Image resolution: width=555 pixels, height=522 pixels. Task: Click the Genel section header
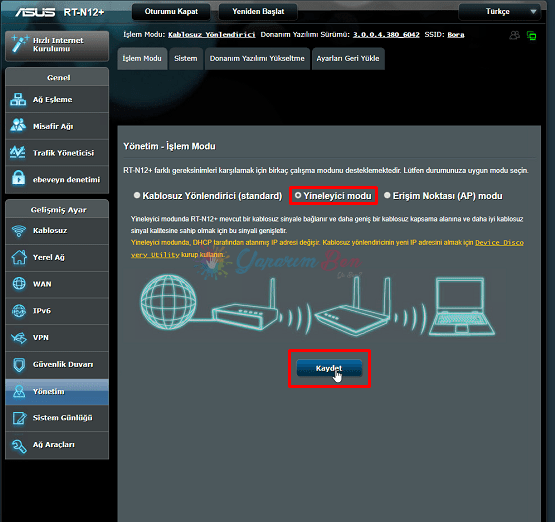[57, 77]
